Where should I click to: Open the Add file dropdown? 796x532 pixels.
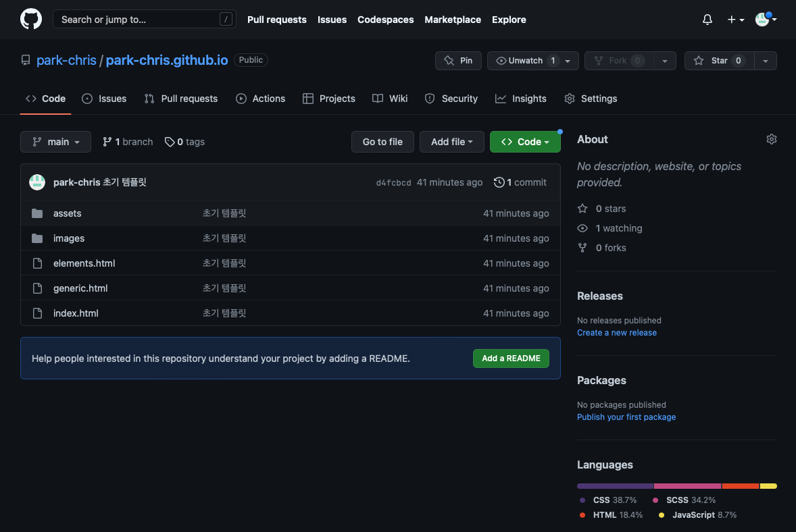[452, 142]
